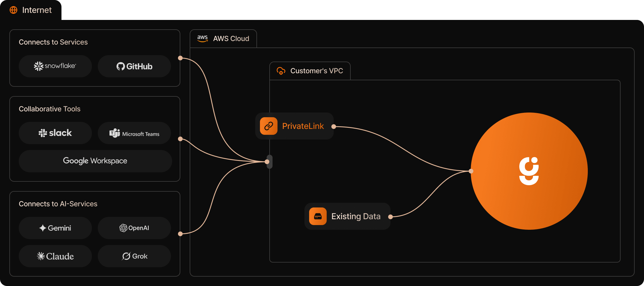644x286 pixels.
Task: Click connector dot beside Connects to Services panel
Action: point(180,58)
